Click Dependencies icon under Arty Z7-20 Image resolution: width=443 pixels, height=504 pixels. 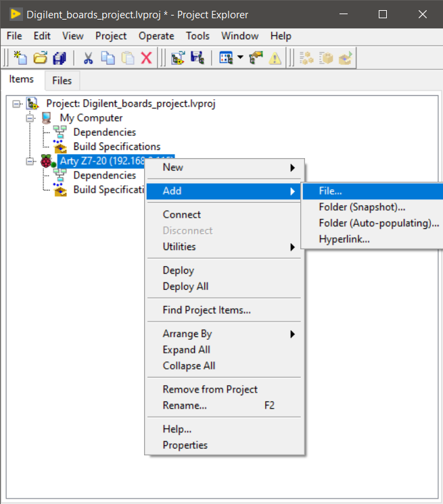coord(60,175)
